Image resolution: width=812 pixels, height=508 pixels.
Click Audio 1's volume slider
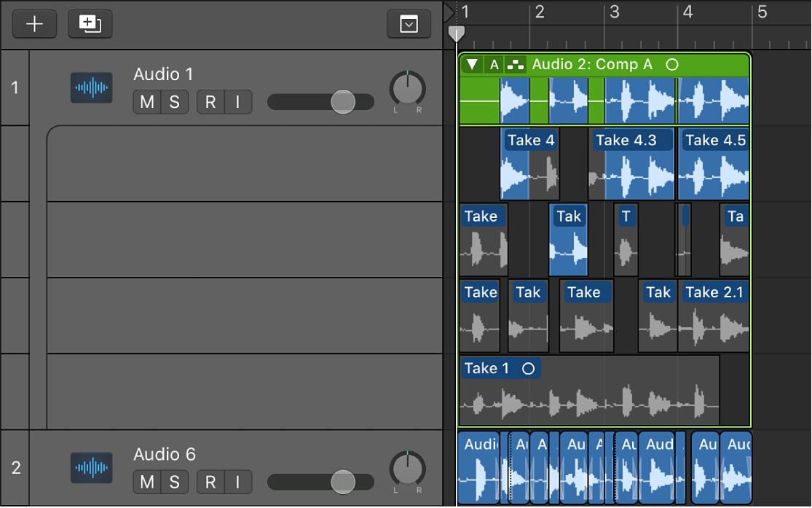[x=342, y=102]
